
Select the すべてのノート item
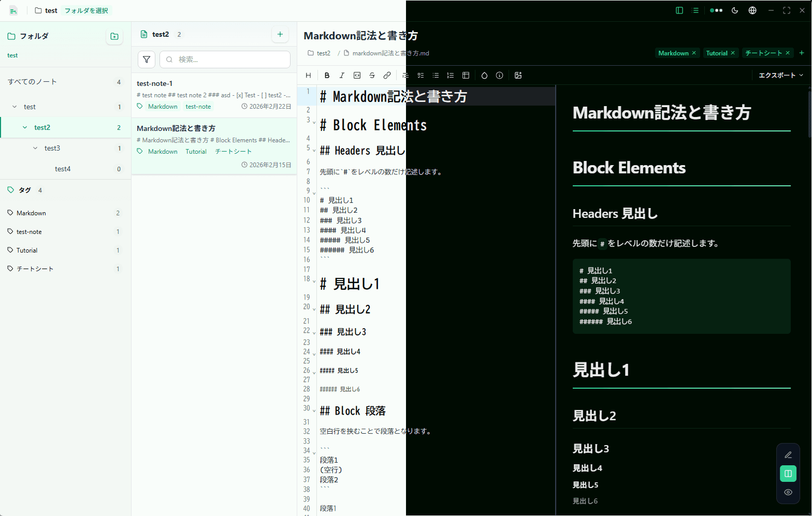pyautogui.click(x=32, y=82)
